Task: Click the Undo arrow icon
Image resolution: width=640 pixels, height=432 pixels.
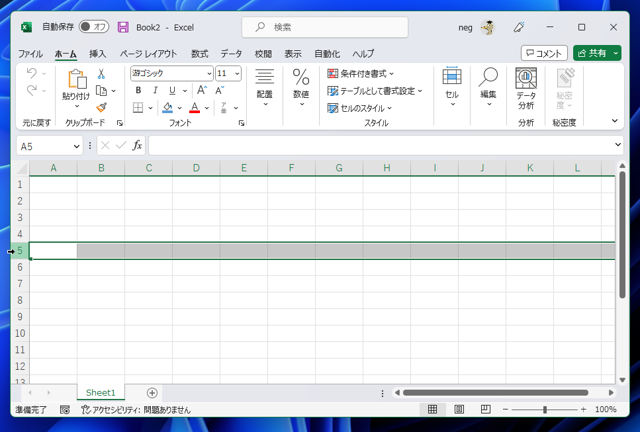Action: click(x=31, y=73)
